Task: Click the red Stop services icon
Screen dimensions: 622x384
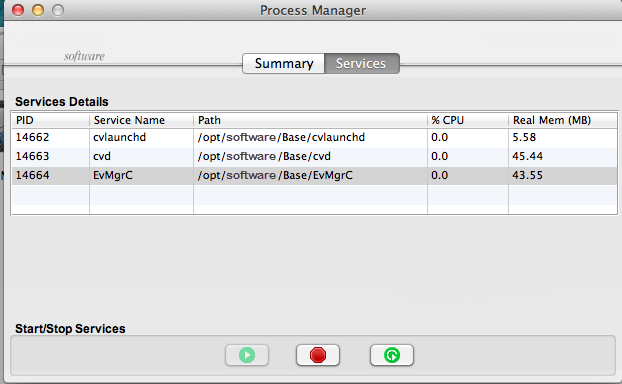Action: tap(318, 355)
